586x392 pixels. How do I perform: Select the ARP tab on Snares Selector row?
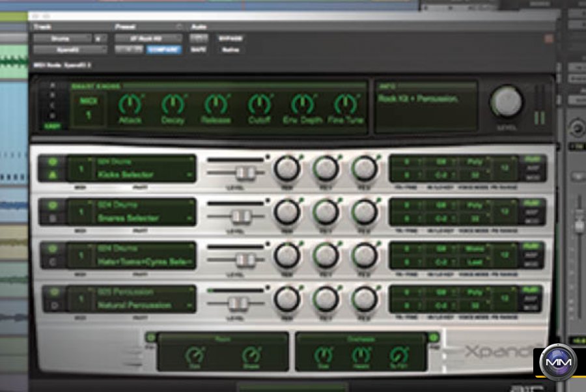(x=532, y=212)
